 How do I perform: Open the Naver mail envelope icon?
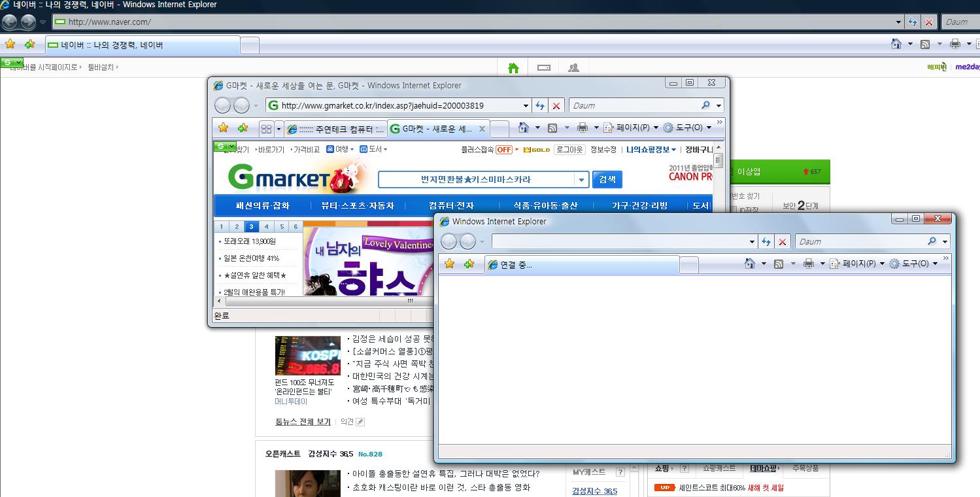(x=543, y=68)
